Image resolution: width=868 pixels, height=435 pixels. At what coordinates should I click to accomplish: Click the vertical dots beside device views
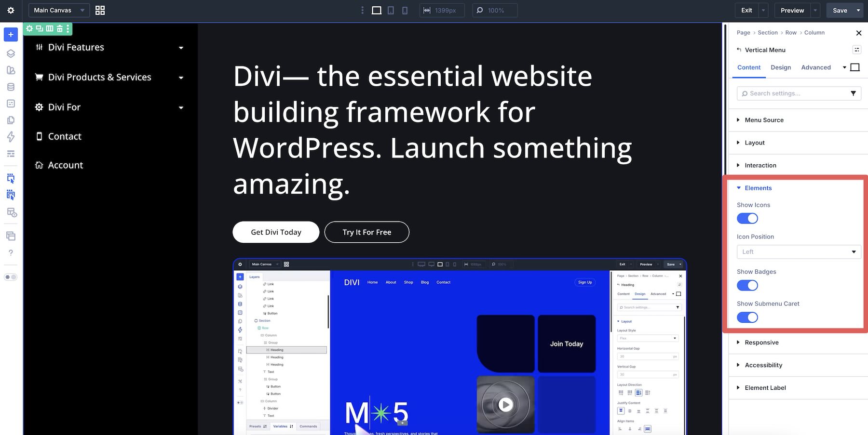click(x=363, y=10)
